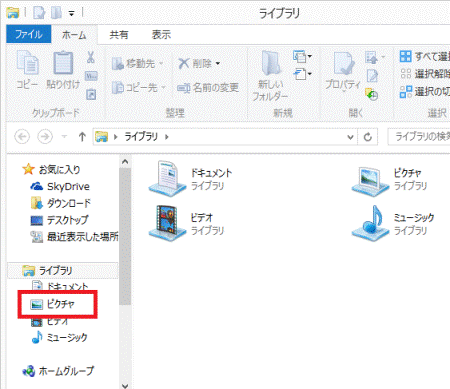Click the Up one level arrow
The width and height of the screenshot is (450, 389).
click(x=82, y=137)
